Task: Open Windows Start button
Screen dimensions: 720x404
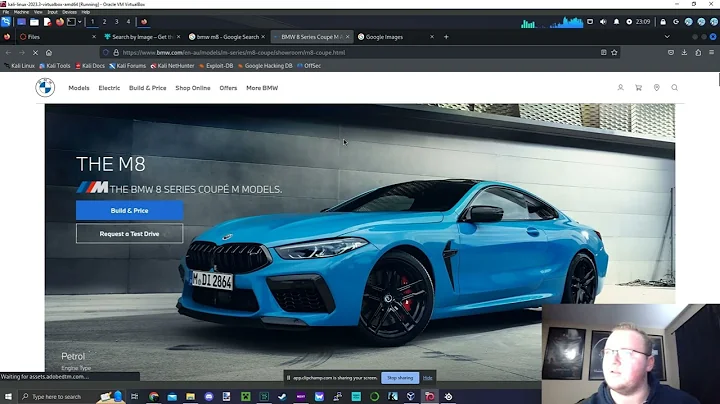Action: click(8, 396)
